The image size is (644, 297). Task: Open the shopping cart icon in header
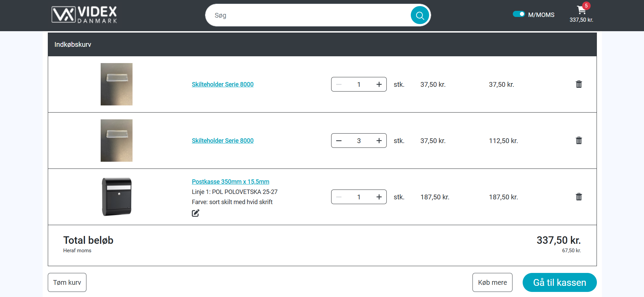pyautogui.click(x=581, y=10)
